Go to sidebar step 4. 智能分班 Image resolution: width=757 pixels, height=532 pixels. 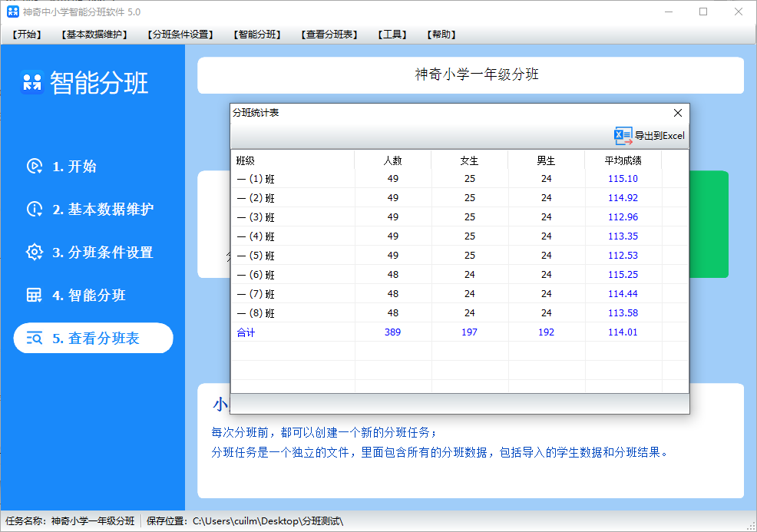[89, 296]
